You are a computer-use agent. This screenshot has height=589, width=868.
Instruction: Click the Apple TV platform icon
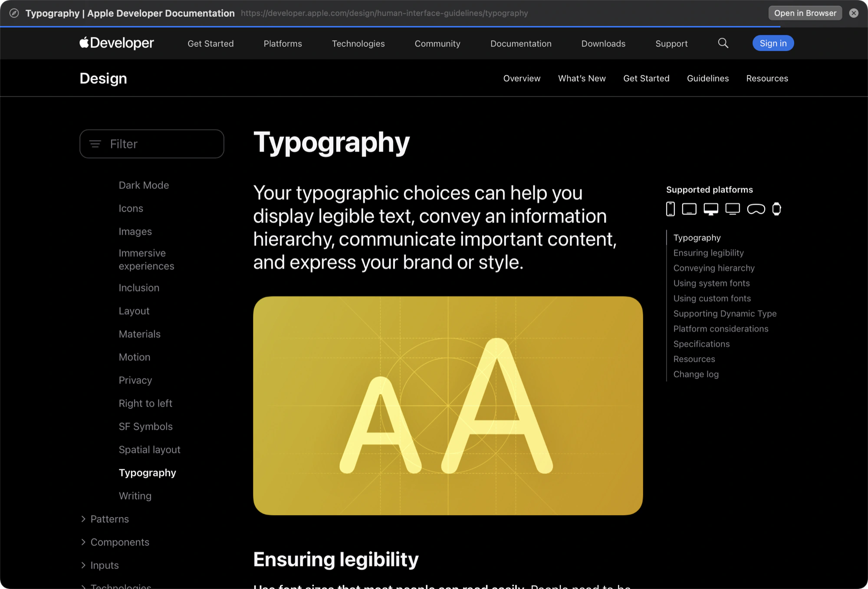coord(733,209)
